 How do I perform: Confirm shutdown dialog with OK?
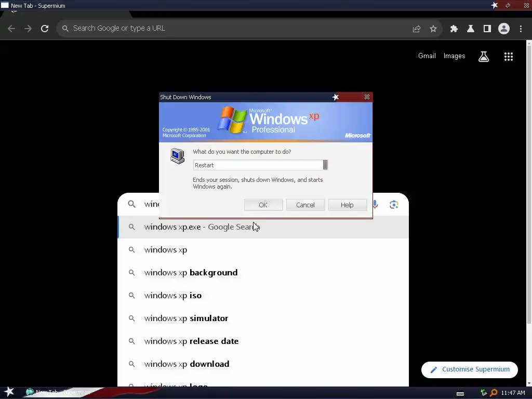(263, 205)
